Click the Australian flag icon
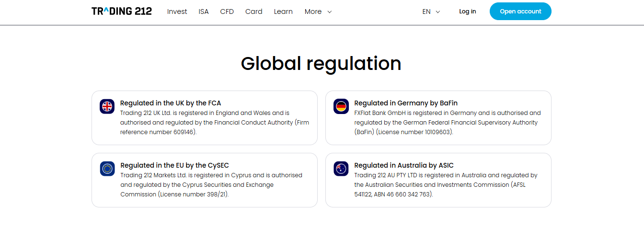The width and height of the screenshot is (644, 240). pyautogui.click(x=341, y=169)
